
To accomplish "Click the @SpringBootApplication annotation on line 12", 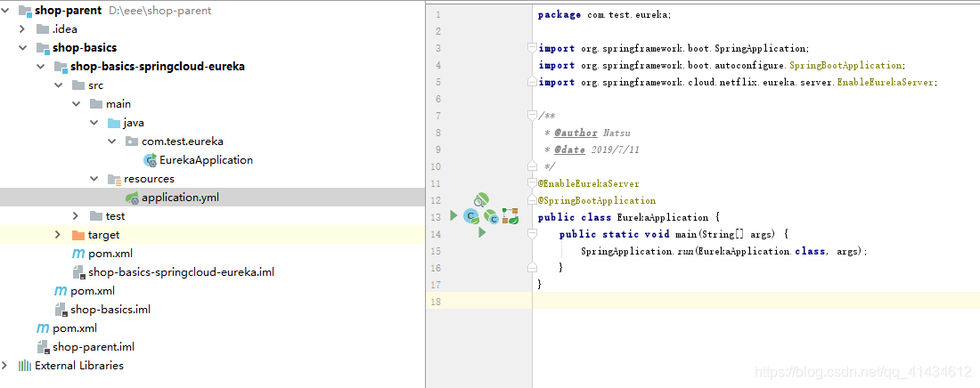I will tap(597, 200).
